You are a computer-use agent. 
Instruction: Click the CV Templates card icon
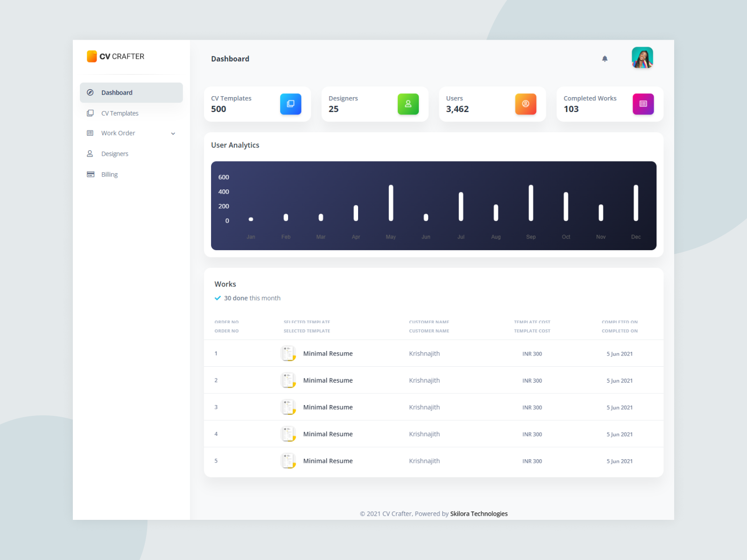click(x=290, y=104)
